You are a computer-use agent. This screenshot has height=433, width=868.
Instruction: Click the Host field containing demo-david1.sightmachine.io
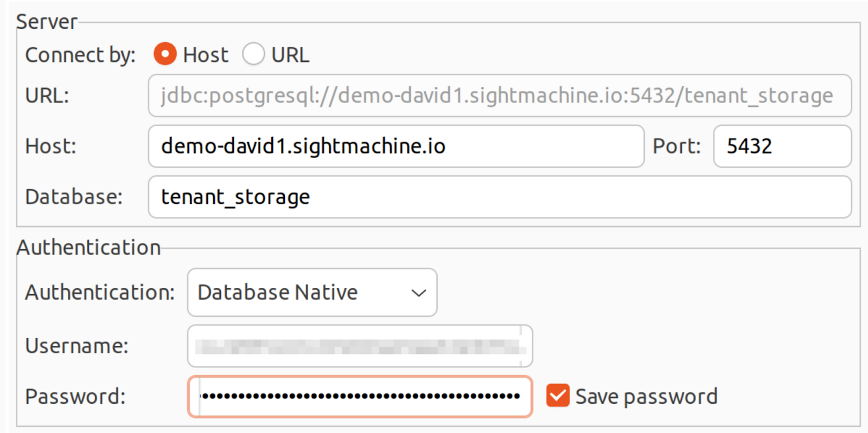(396, 146)
